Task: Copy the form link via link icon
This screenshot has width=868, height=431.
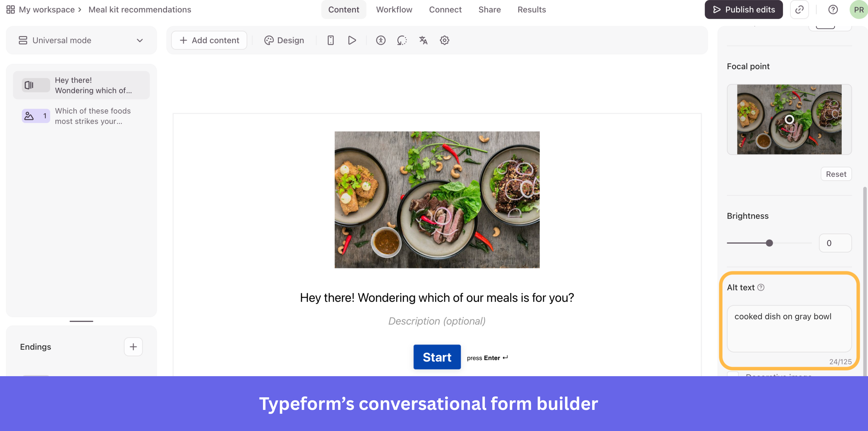Action: [x=799, y=9]
